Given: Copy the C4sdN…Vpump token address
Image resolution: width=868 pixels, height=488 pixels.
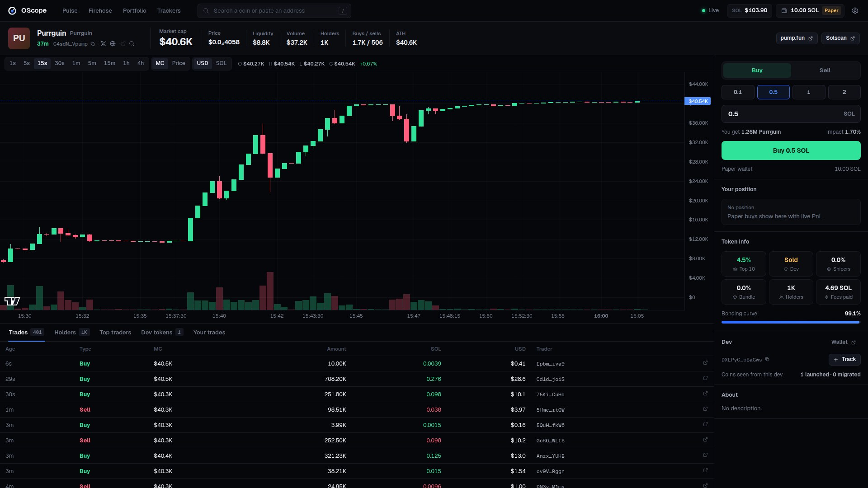Looking at the screenshot, I should click(93, 44).
